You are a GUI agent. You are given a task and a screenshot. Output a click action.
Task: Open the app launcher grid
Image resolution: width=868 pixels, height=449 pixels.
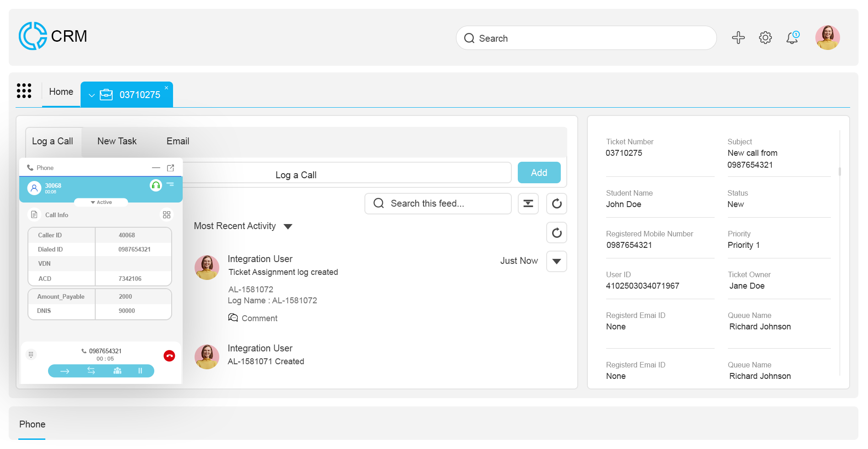24,91
